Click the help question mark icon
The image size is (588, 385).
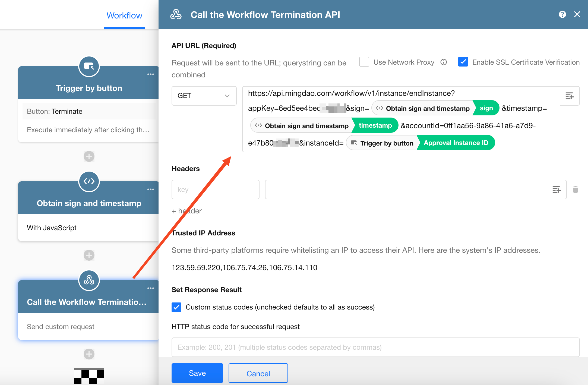point(562,15)
